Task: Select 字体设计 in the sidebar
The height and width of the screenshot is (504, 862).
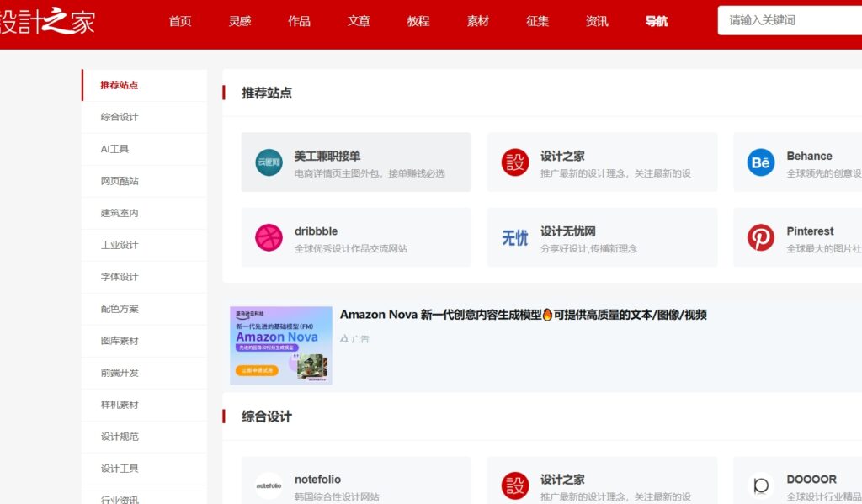Action: tap(145, 277)
